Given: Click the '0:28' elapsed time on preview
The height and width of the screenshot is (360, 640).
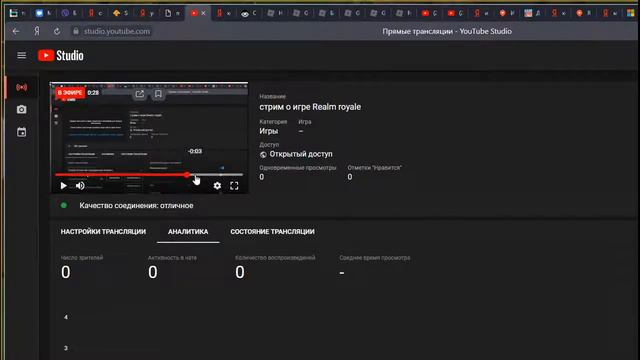Looking at the screenshot, I should pos(93,93).
